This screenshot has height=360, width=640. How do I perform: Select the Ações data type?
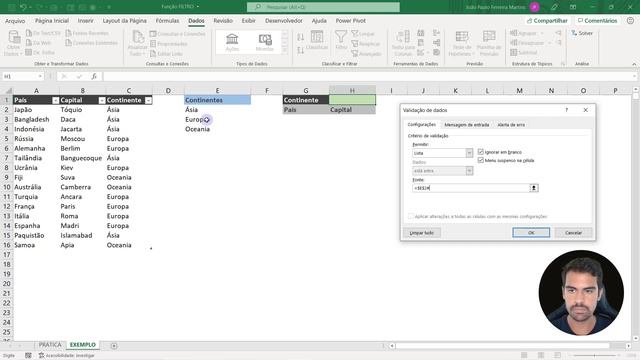pos(232,42)
